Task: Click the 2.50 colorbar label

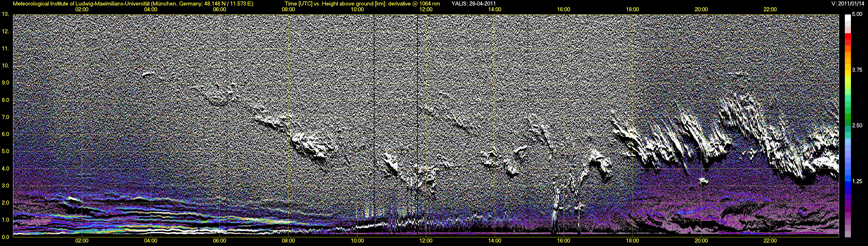Action: (857, 126)
